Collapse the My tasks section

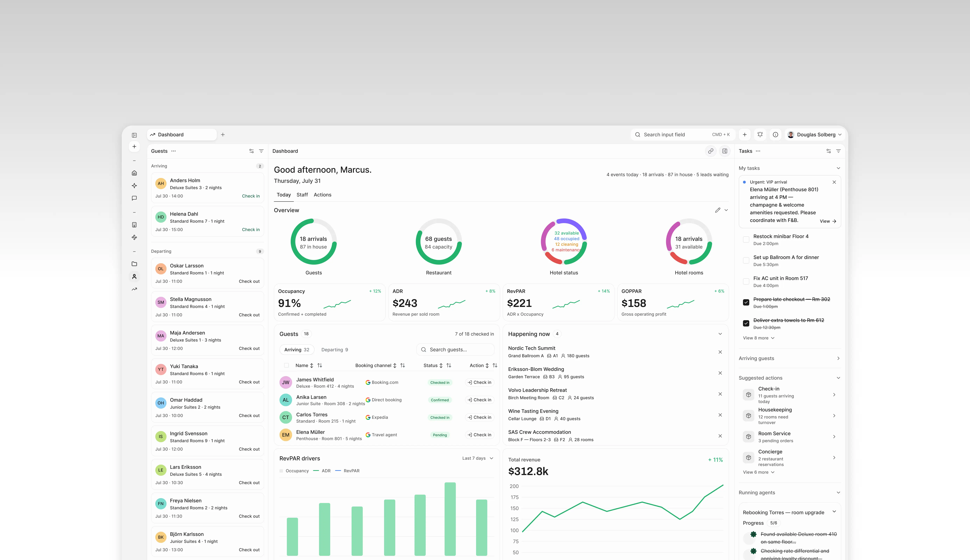[838, 168]
